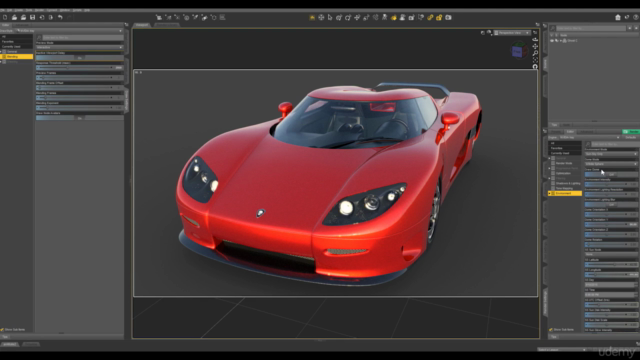The height and width of the screenshot is (360, 640).
Task: Adjust the Response Threshold slider
Action: (80, 67)
